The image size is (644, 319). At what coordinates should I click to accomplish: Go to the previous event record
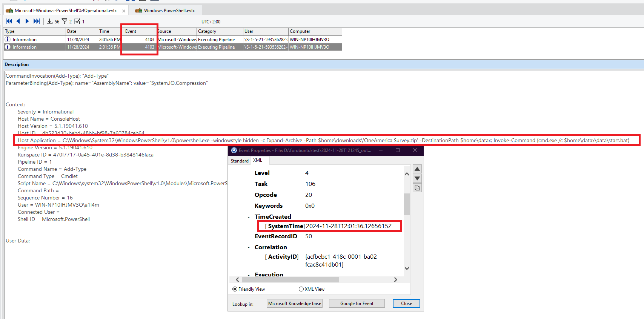(18, 21)
